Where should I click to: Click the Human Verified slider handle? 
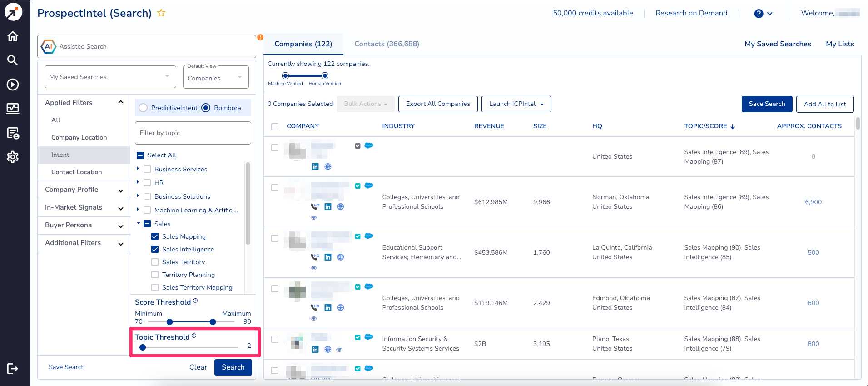pos(325,75)
